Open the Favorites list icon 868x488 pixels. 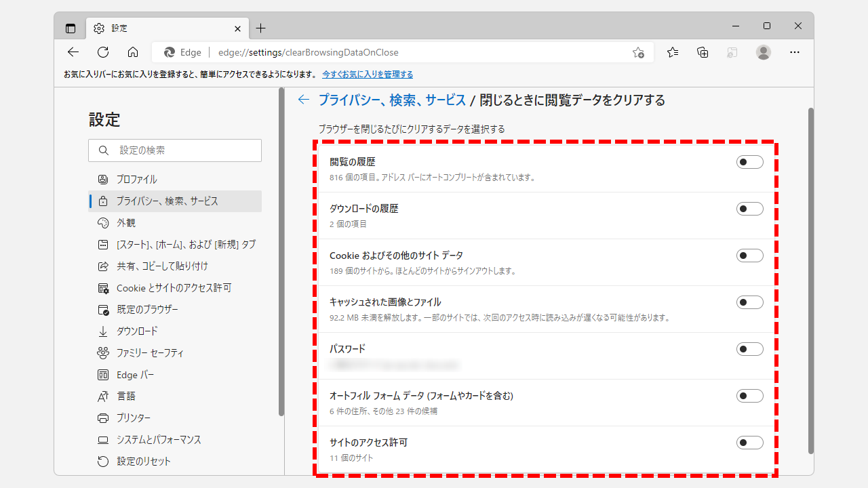(x=673, y=52)
